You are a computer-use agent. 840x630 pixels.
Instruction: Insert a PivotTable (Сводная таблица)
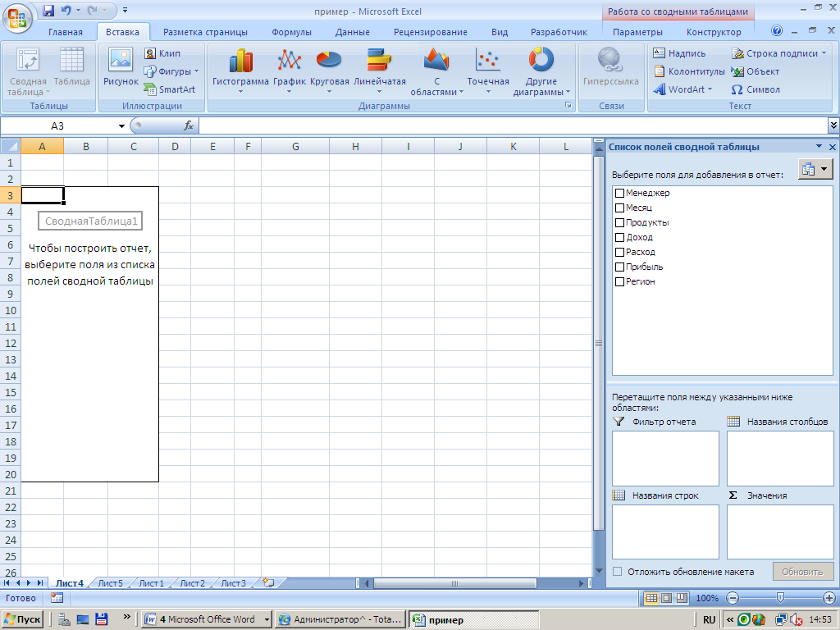28,72
